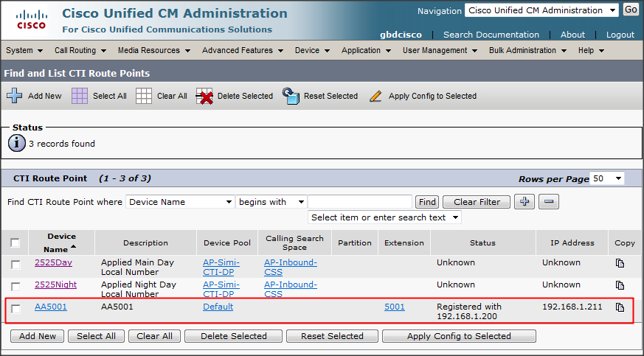Open the Default device pool link
Viewport: 644px width, 356px height.
coord(218,307)
